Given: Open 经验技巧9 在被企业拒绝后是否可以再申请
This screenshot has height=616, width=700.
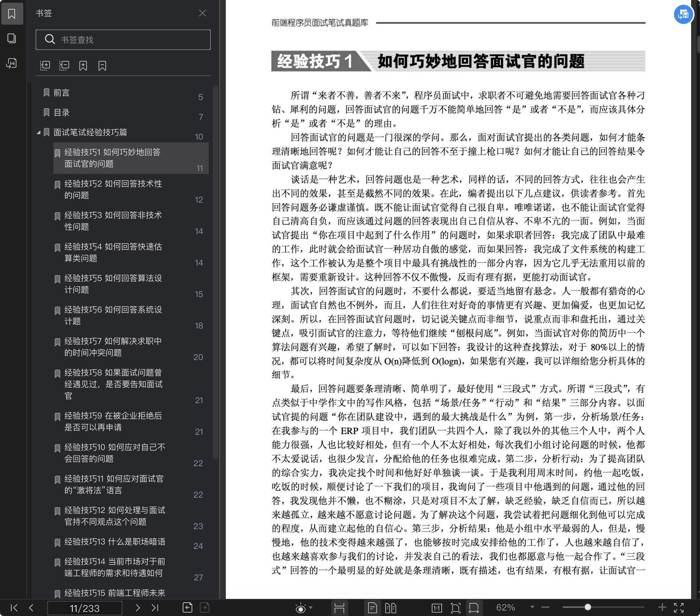Looking at the screenshot, I should (131, 422).
